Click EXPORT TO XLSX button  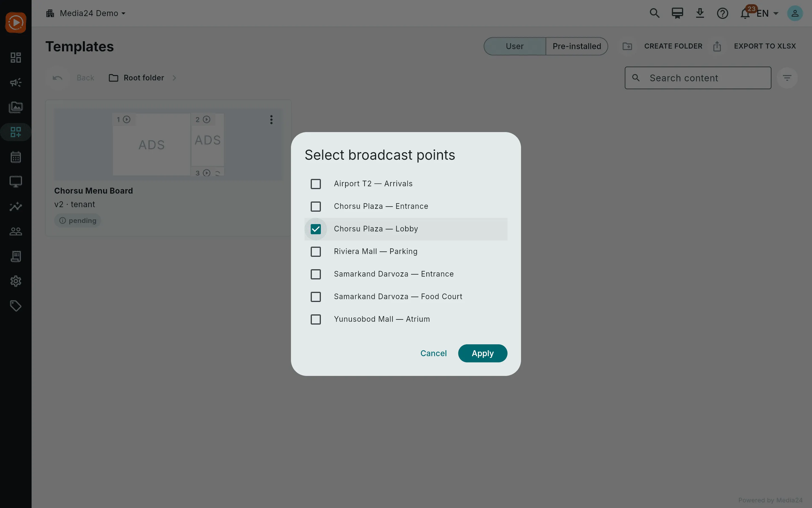tap(765, 46)
